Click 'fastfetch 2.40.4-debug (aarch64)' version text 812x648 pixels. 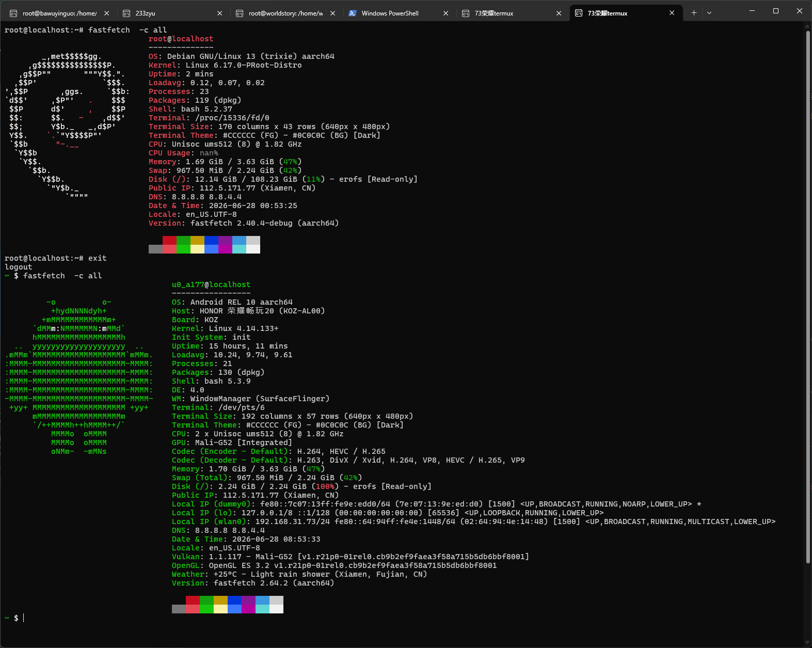(x=265, y=223)
